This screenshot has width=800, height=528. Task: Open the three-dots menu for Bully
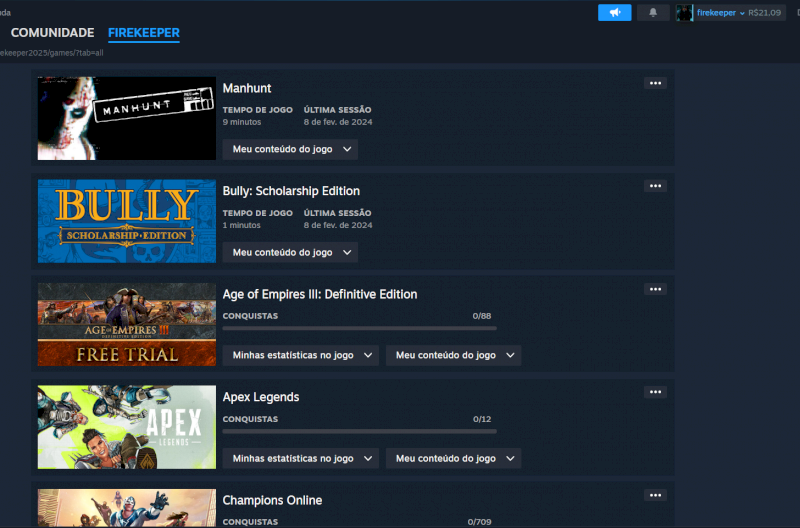(x=655, y=186)
